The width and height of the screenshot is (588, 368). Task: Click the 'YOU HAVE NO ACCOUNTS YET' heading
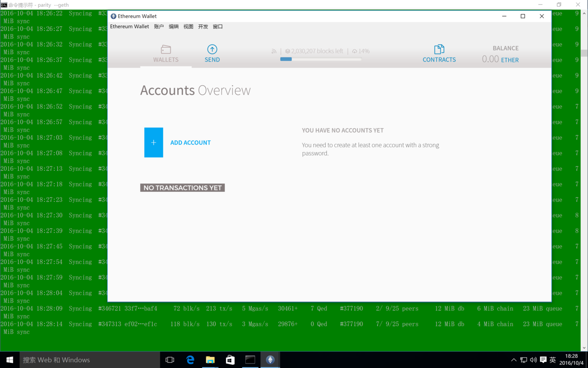(x=343, y=131)
